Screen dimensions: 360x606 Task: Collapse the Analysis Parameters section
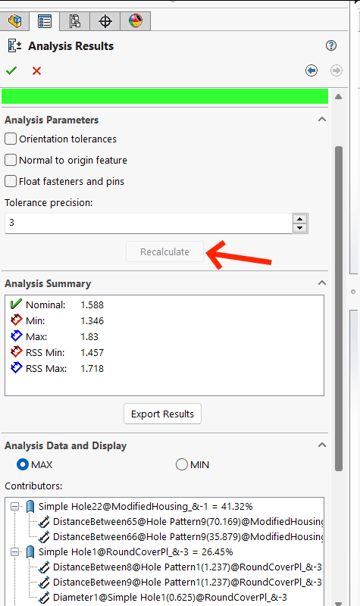coord(322,119)
